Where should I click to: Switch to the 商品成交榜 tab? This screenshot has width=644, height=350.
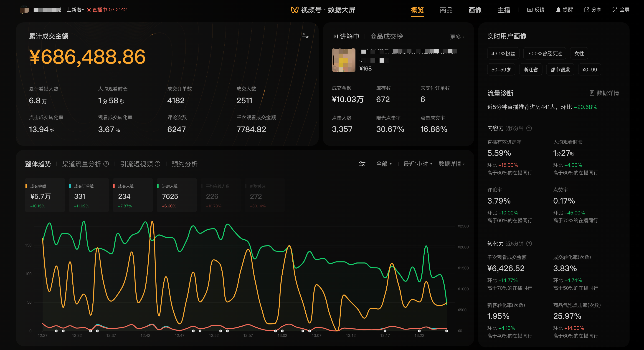click(x=386, y=36)
